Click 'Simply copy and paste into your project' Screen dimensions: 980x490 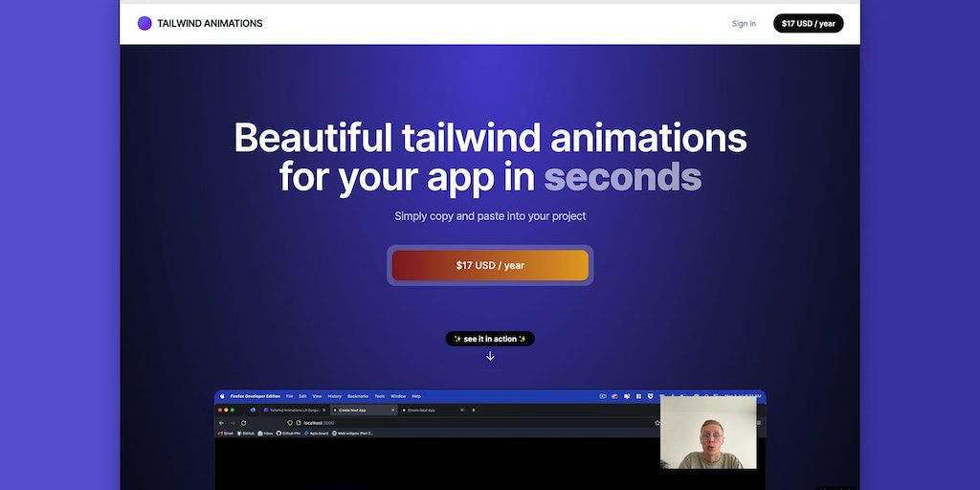490,216
